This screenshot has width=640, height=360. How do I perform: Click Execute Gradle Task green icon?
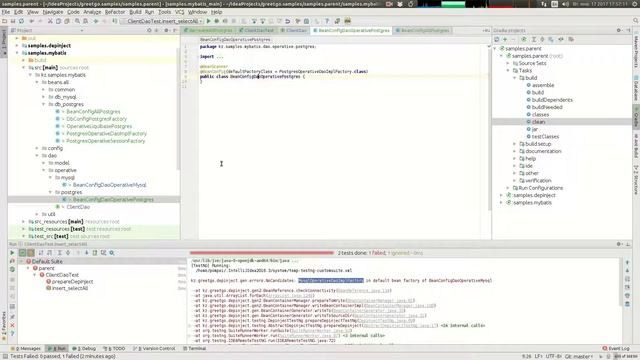[524, 39]
